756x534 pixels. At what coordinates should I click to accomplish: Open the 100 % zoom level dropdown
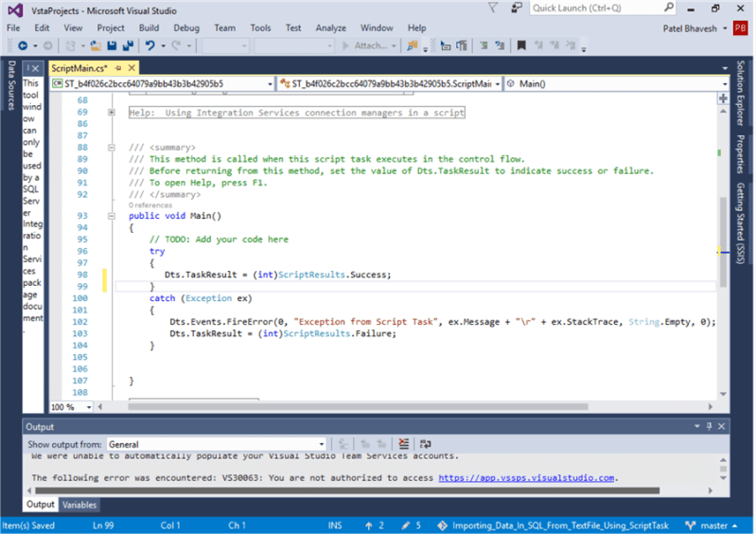(x=71, y=407)
